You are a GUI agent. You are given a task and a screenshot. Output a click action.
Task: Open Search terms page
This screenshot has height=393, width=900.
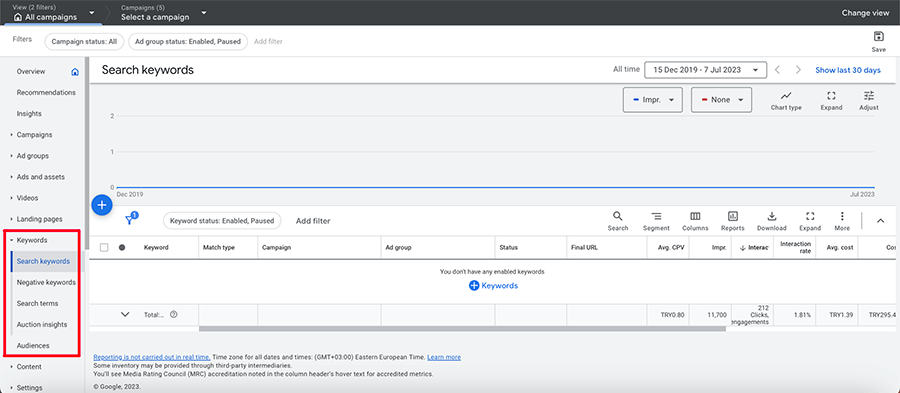click(37, 303)
